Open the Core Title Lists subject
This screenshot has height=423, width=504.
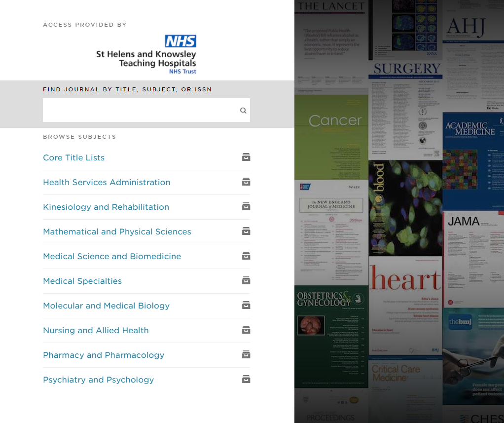pos(73,157)
